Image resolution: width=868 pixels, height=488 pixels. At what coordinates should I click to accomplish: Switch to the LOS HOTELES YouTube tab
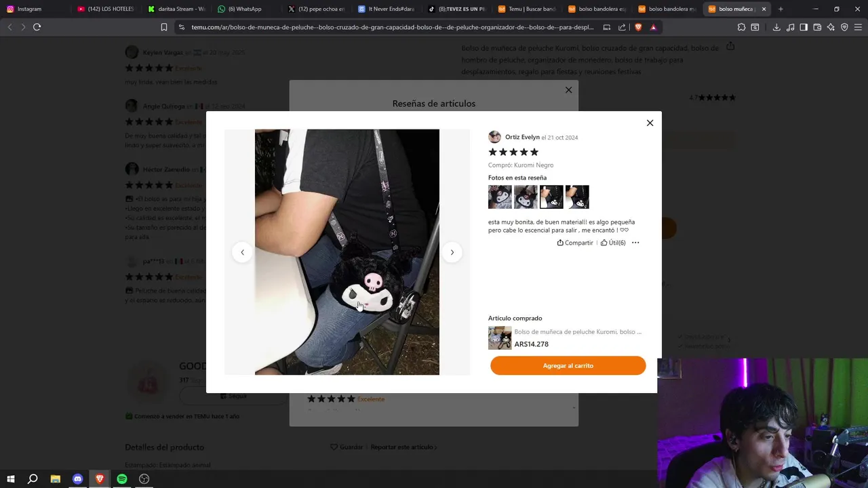click(x=106, y=9)
